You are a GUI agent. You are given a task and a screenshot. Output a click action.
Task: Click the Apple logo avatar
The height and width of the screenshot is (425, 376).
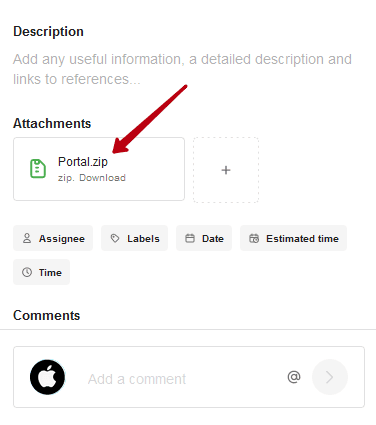pos(47,377)
